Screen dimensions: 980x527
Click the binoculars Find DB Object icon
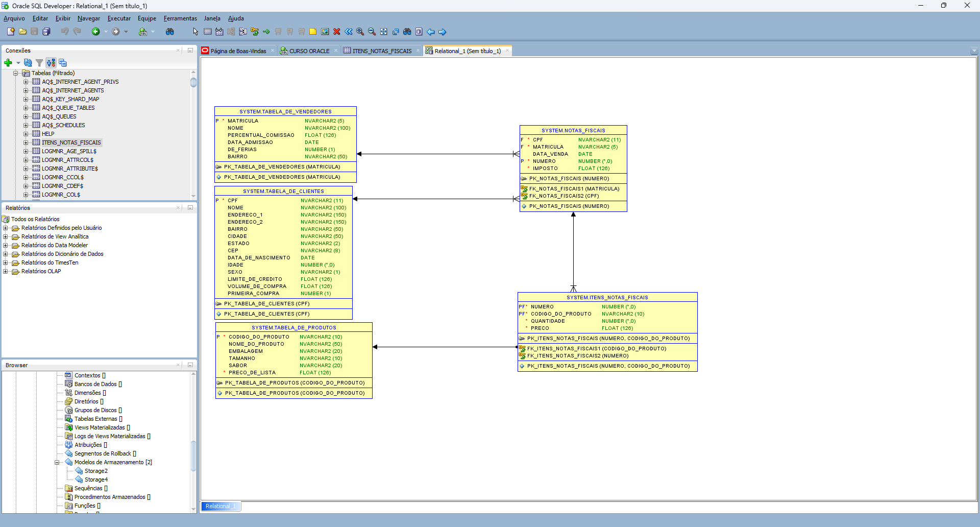pyautogui.click(x=170, y=32)
